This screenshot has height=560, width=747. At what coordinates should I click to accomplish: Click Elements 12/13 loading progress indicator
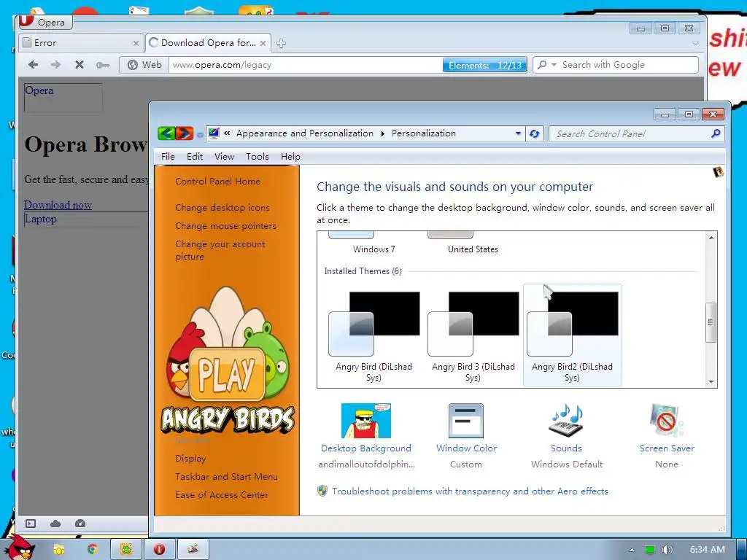pyautogui.click(x=485, y=65)
